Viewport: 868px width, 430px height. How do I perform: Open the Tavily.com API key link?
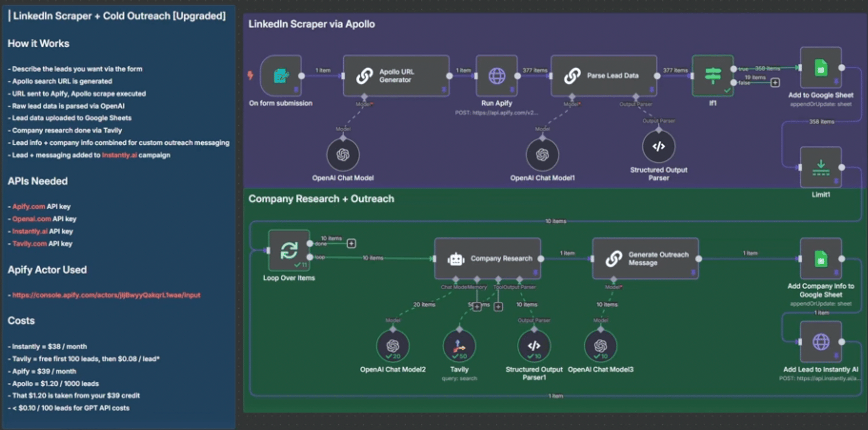point(29,243)
